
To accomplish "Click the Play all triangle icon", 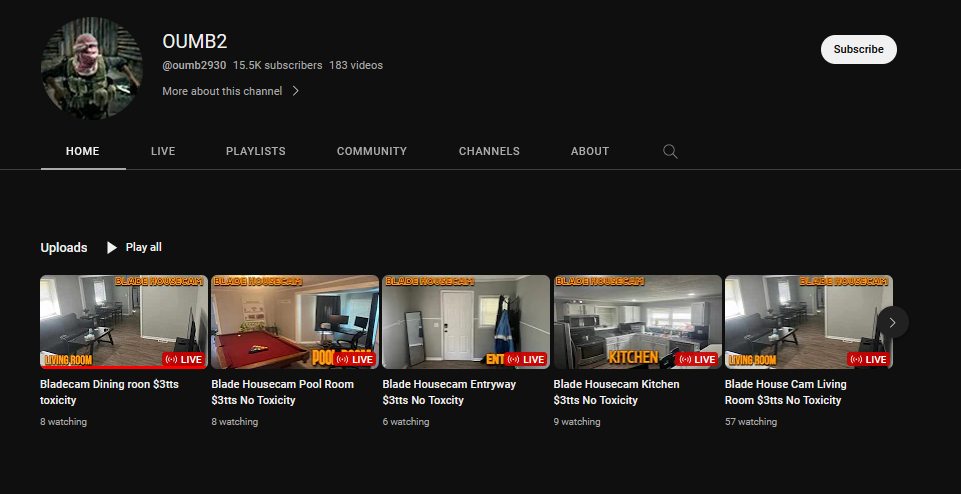I will [112, 248].
